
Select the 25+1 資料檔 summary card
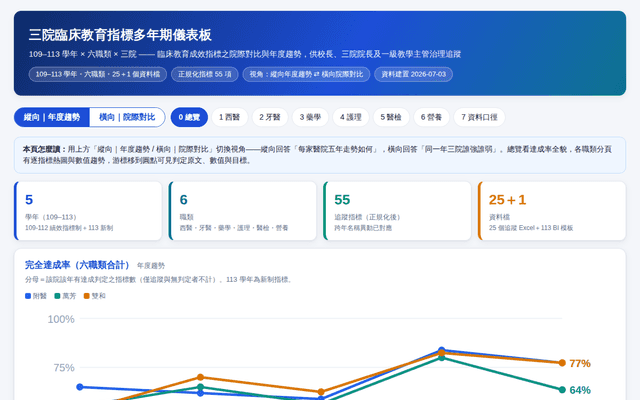point(552,211)
